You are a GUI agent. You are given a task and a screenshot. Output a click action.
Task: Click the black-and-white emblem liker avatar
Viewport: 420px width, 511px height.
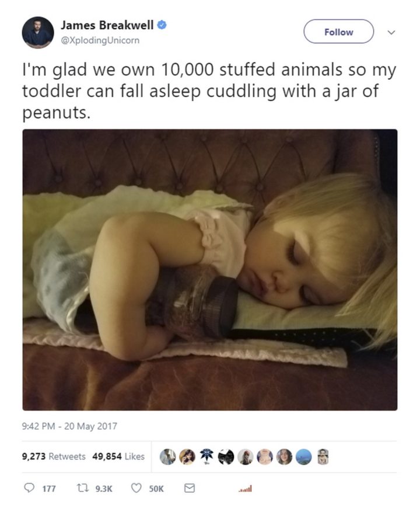[x=207, y=457]
